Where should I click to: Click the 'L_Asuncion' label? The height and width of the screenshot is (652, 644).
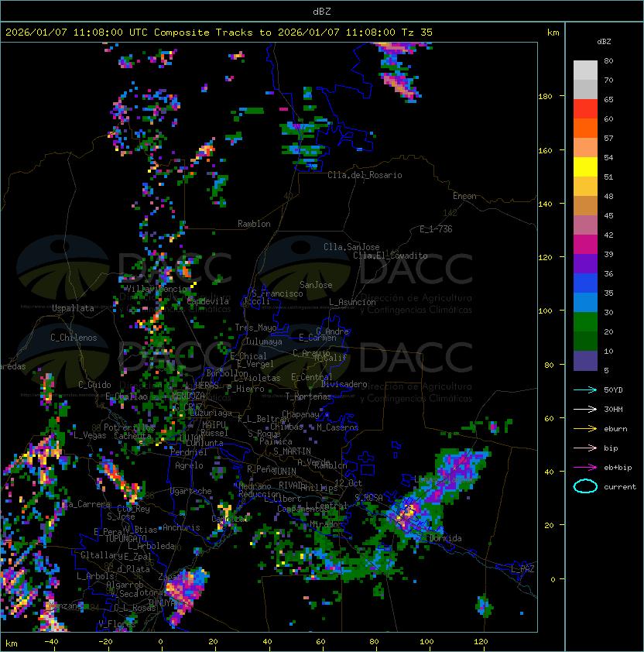coord(352,302)
